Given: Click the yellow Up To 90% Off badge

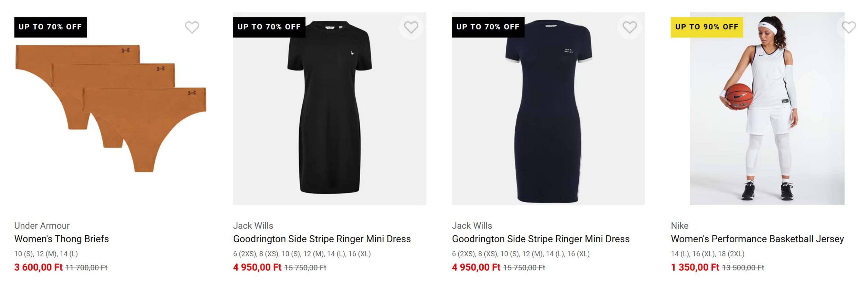Looking at the screenshot, I should [x=707, y=27].
